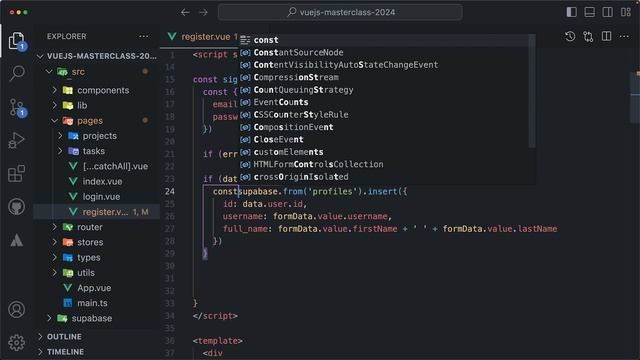Click the Go Forward arrow
This screenshot has height=360, width=640.
tap(203, 12)
